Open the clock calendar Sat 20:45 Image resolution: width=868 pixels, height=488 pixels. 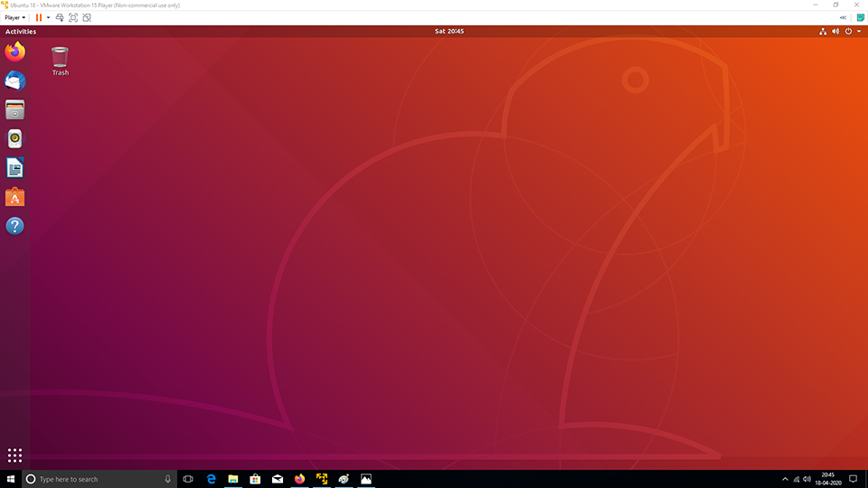point(449,32)
